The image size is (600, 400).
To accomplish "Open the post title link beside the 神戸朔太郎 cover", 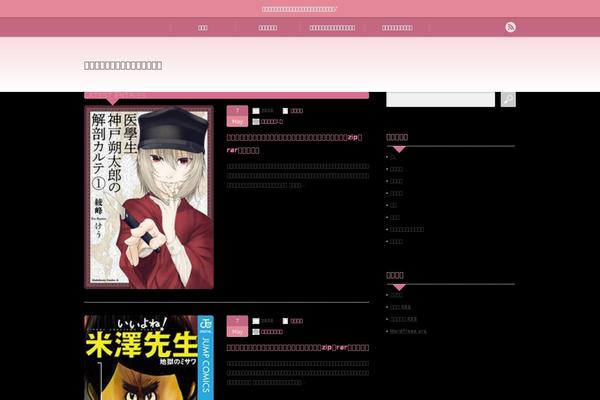I will pos(295,144).
